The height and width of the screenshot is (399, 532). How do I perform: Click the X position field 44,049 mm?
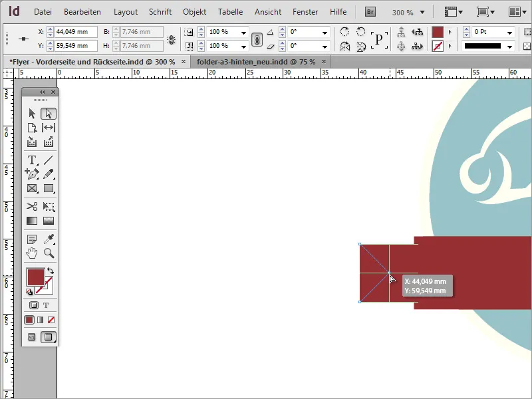pyautogui.click(x=76, y=32)
